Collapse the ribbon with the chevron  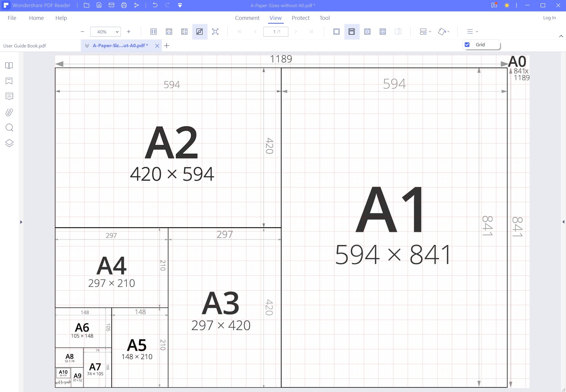click(x=561, y=36)
